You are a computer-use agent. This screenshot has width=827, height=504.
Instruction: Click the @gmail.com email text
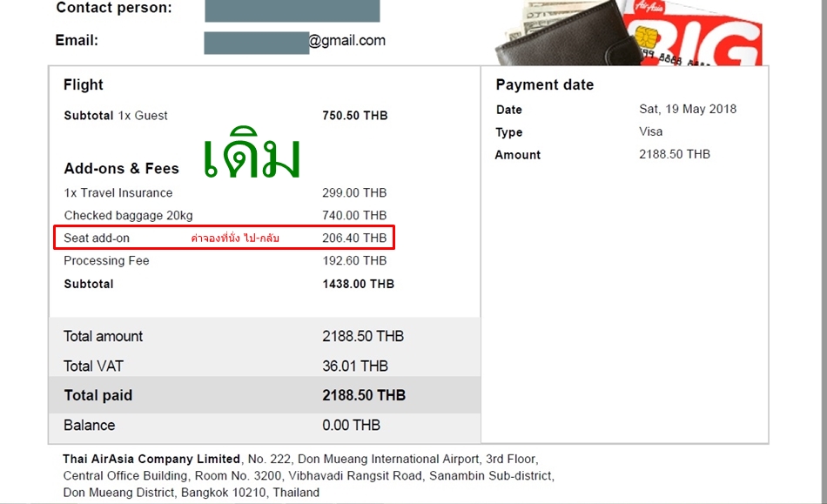[x=347, y=41]
